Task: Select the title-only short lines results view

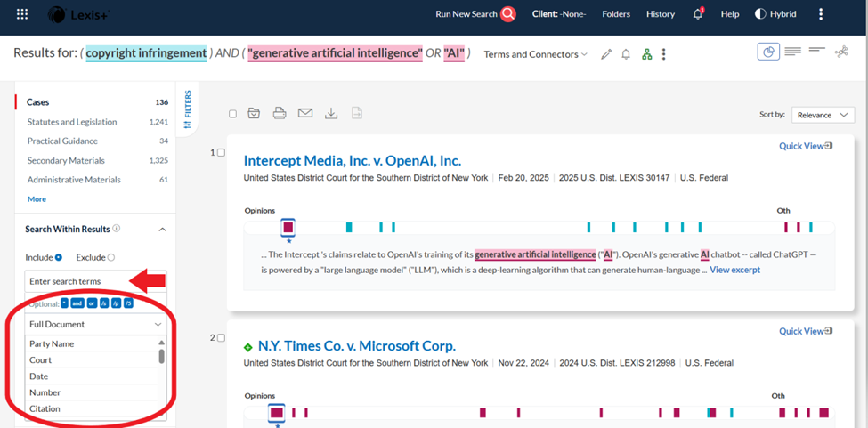Action: point(817,51)
